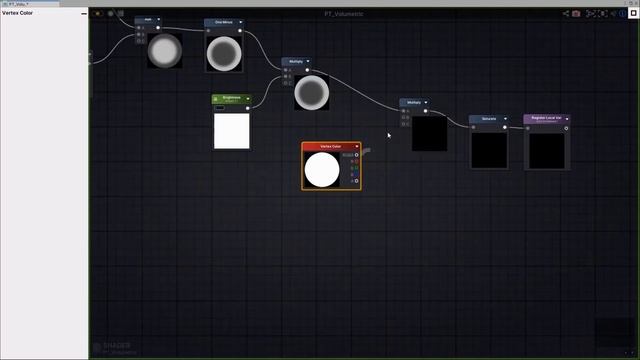
Task: Click the output port of One Minus node
Action: click(x=240, y=31)
